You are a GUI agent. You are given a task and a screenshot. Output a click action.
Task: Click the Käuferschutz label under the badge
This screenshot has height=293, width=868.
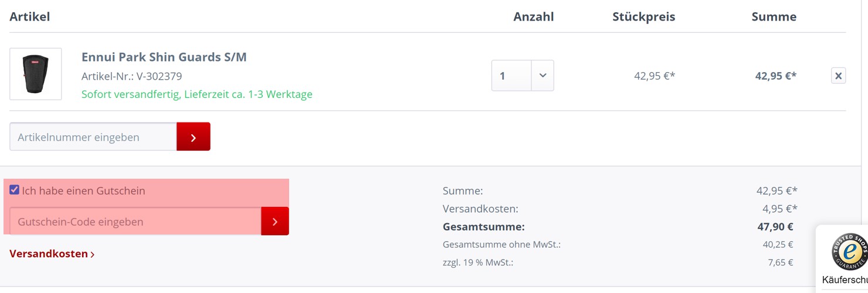pos(845,280)
